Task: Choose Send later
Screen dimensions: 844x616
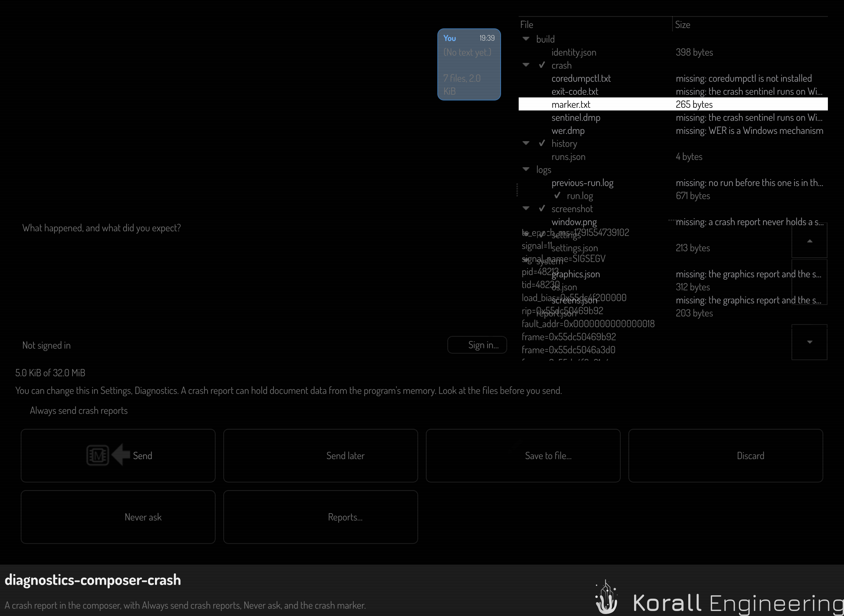Action: click(x=321, y=456)
